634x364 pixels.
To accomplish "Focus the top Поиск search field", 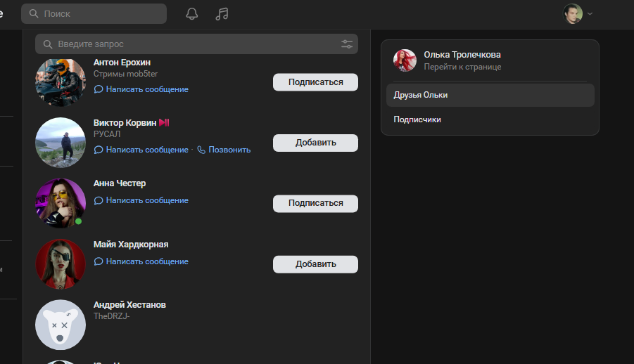I will 94,14.
